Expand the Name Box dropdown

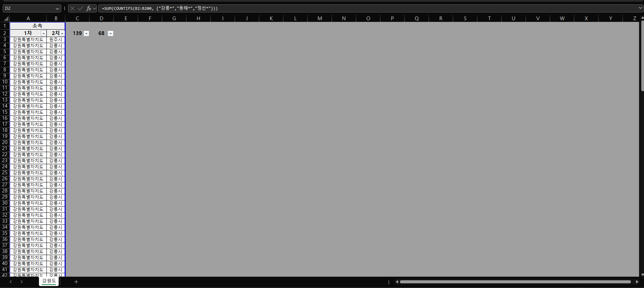coord(57,8)
